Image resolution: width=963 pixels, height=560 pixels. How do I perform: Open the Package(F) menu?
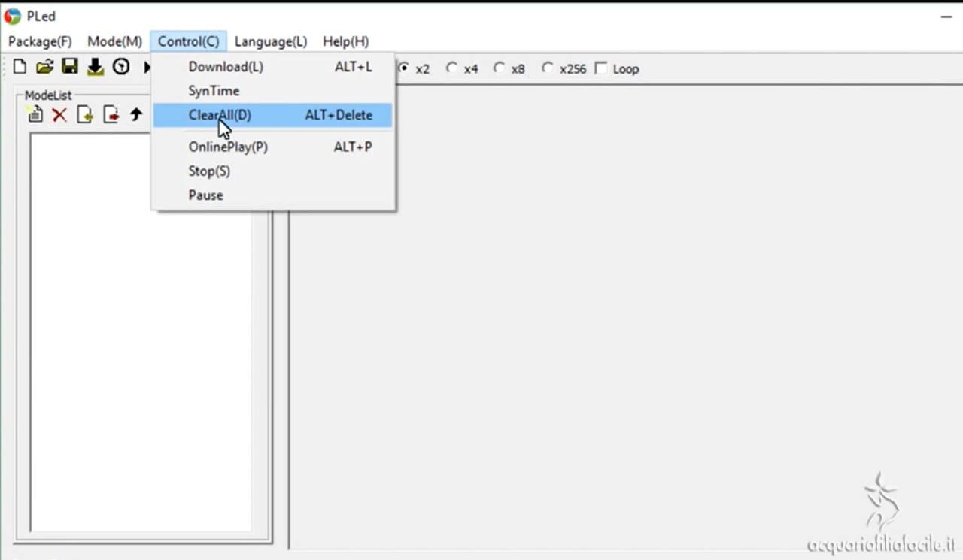[x=40, y=41]
